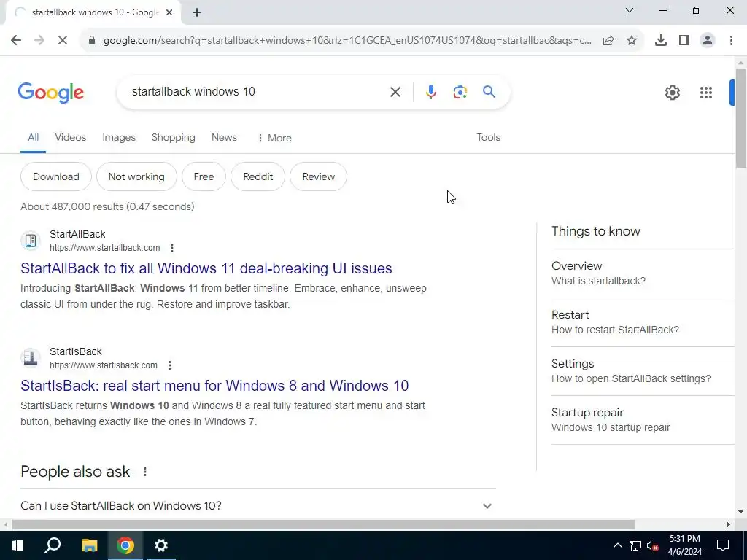Open Windows taskbar search
The height and width of the screenshot is (560, 747).
[x=53, y=545]
